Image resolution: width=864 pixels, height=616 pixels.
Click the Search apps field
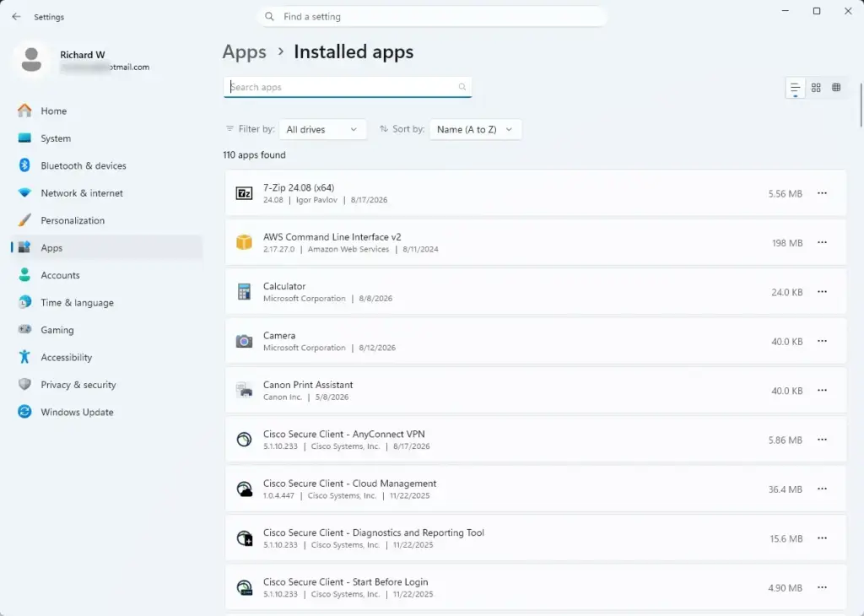click(348, 87)
